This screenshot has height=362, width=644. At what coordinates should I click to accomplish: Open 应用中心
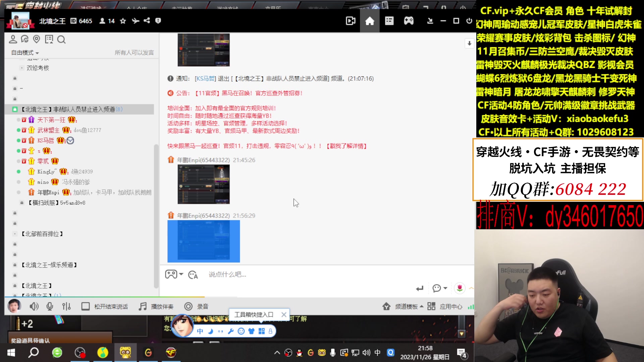coord(445,306)
